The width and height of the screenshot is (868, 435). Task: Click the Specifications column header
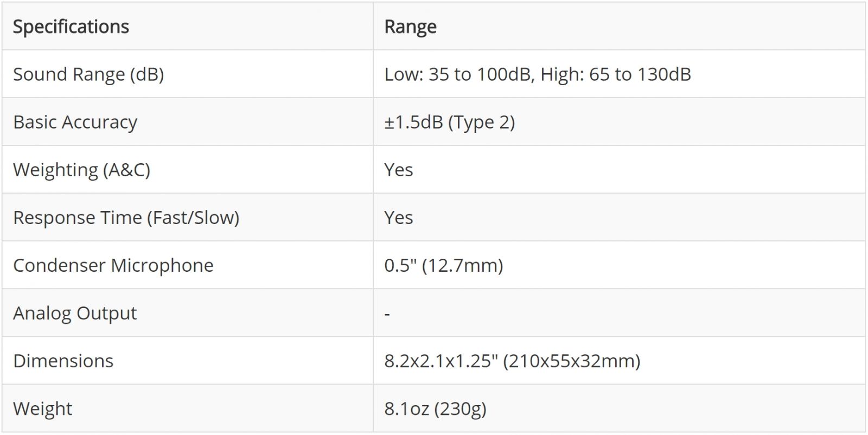point(71,27)
